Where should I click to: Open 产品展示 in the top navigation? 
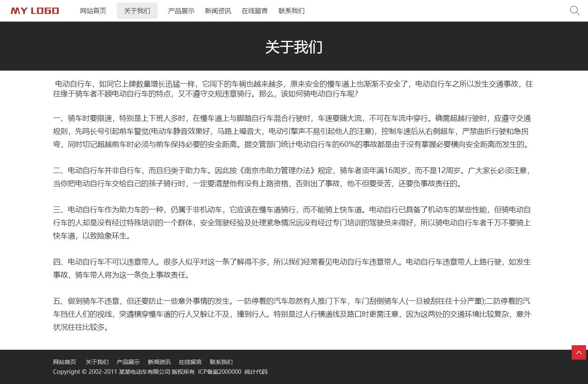181,11
